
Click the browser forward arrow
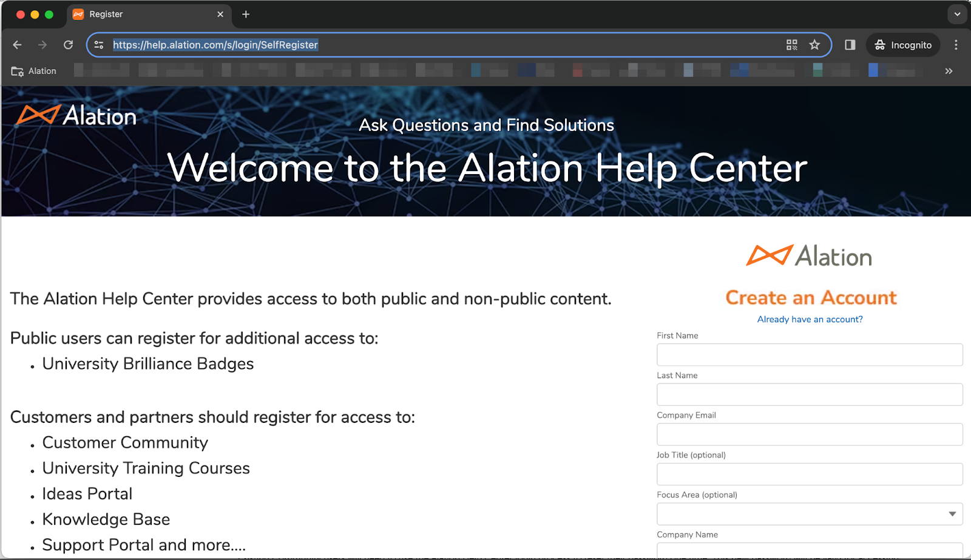pyautogui.click(x=42, y=45)
